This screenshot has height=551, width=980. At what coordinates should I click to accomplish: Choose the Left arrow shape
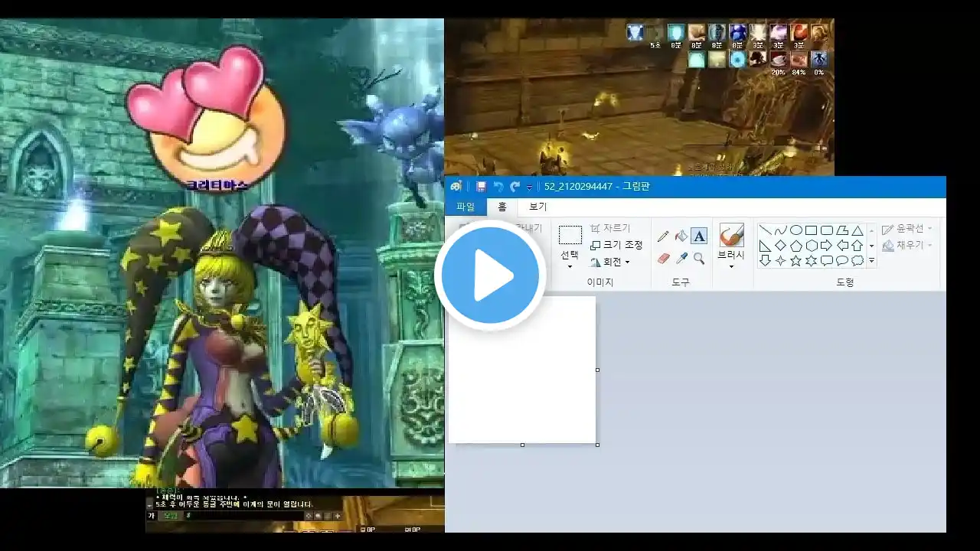click(x=841, y=246)
